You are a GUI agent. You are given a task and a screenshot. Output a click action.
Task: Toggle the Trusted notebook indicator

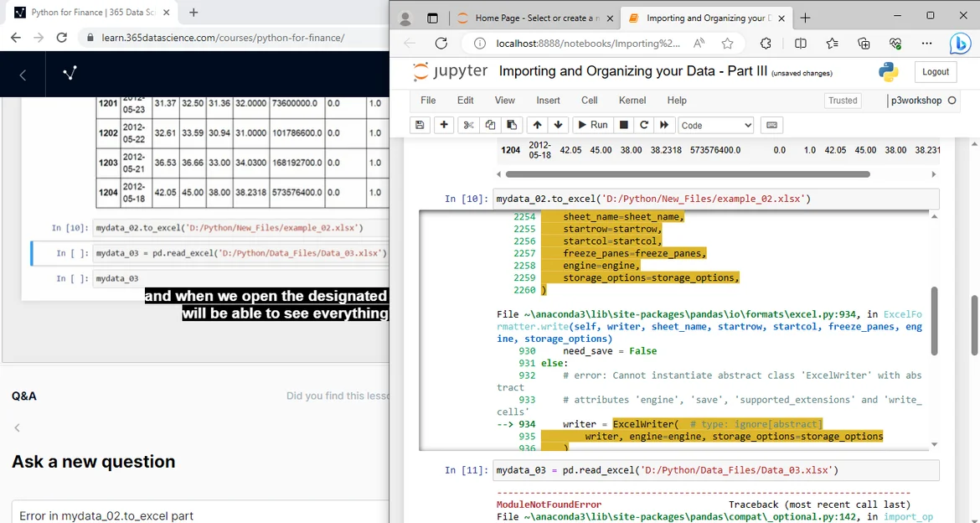pyautogui.click(x=842, y=101)
